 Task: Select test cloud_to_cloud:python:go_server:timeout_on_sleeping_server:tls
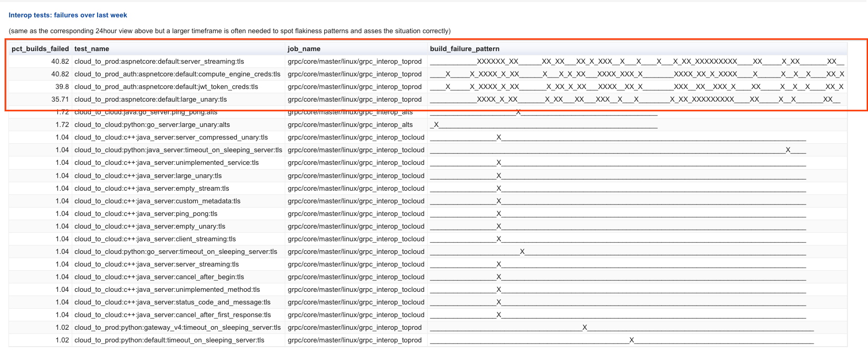176,252
